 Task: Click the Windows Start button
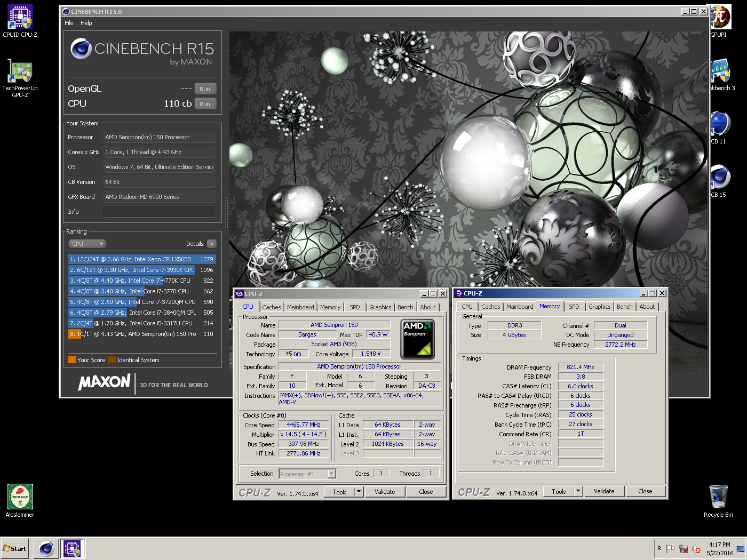click(x=14, y=549)
